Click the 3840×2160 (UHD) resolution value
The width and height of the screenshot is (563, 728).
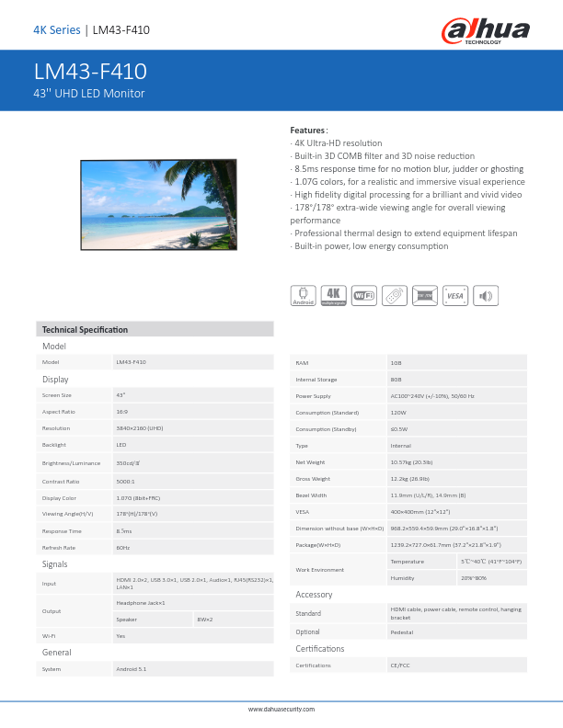[140, 428]
